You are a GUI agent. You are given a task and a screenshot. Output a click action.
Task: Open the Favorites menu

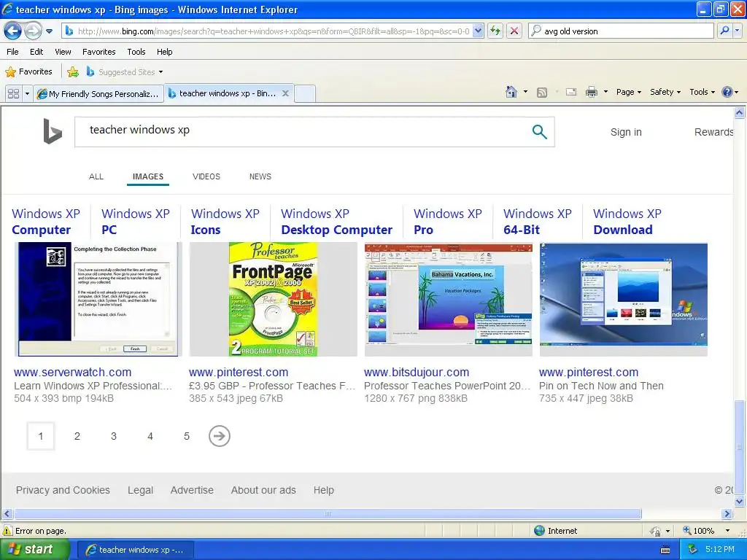98,52
